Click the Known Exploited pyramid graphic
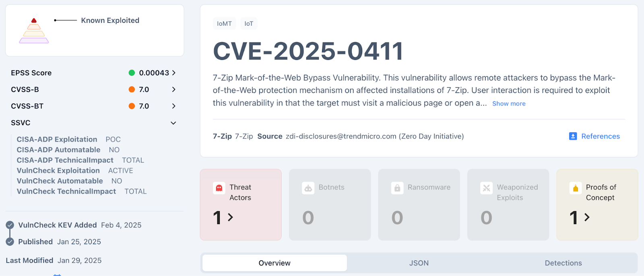 tap(33, 30)
